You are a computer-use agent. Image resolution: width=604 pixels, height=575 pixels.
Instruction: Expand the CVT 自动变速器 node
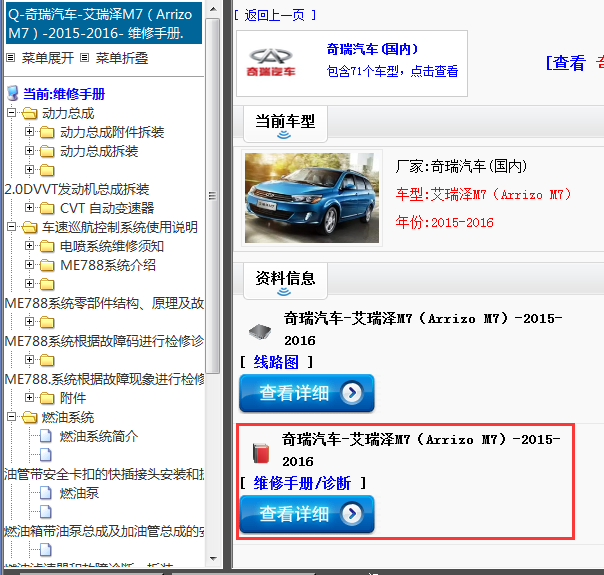(x=29, y=208)
